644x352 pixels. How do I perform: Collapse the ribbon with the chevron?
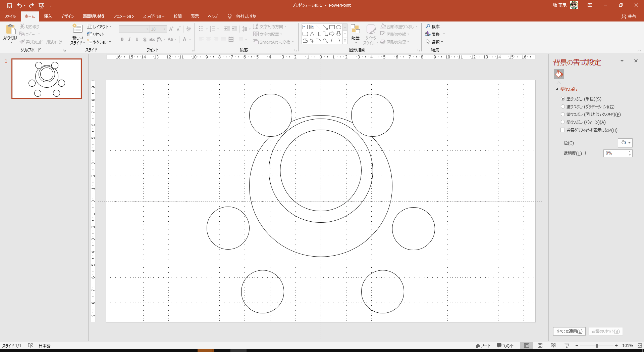click(x=639, y=50)
